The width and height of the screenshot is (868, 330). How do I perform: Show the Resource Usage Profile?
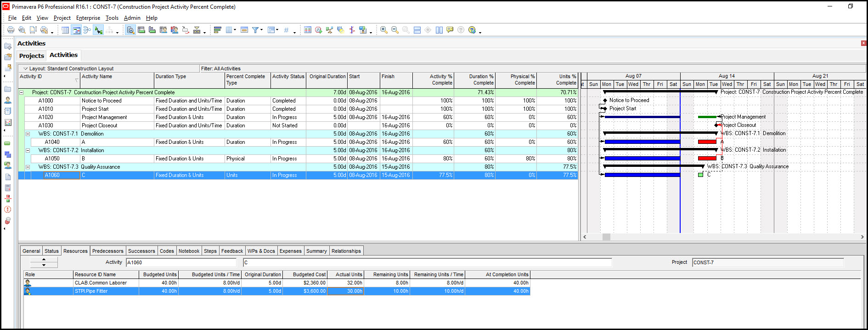tap(175, 30)
